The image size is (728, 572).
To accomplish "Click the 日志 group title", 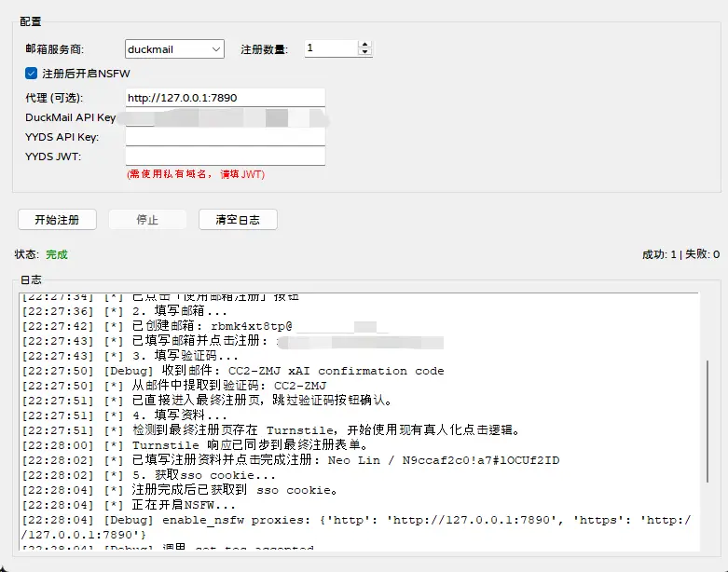I will click(x=31, y=279).
